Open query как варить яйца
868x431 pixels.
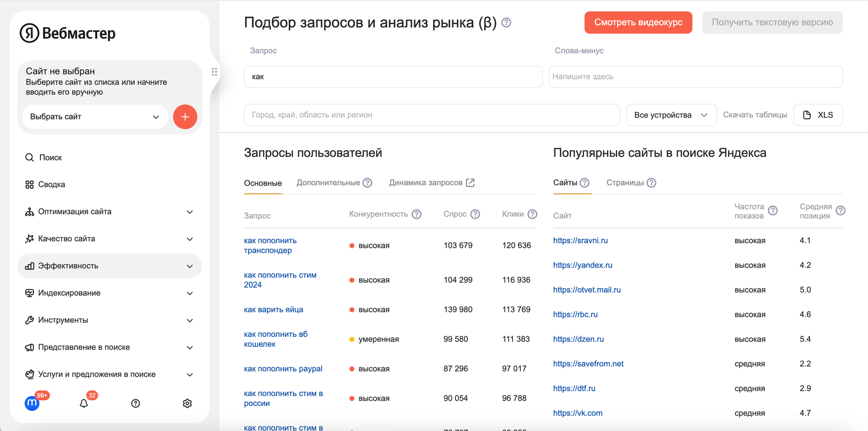point(274,310)
